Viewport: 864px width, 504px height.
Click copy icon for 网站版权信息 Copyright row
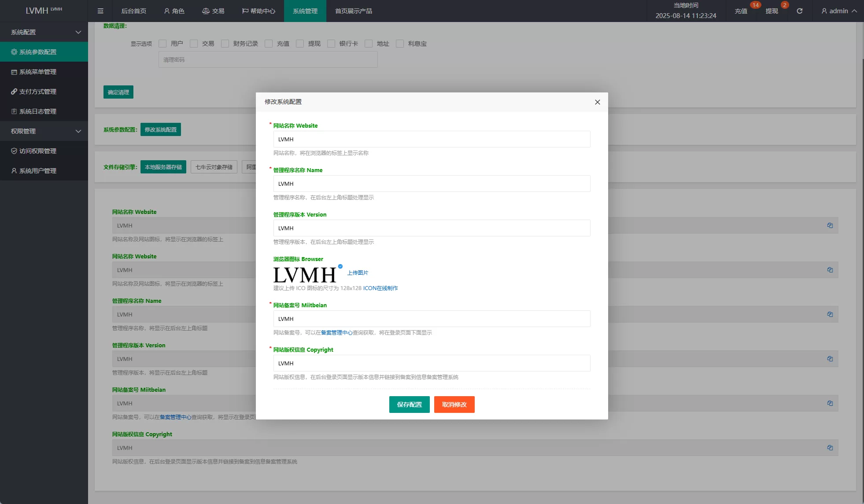point(830,448)
